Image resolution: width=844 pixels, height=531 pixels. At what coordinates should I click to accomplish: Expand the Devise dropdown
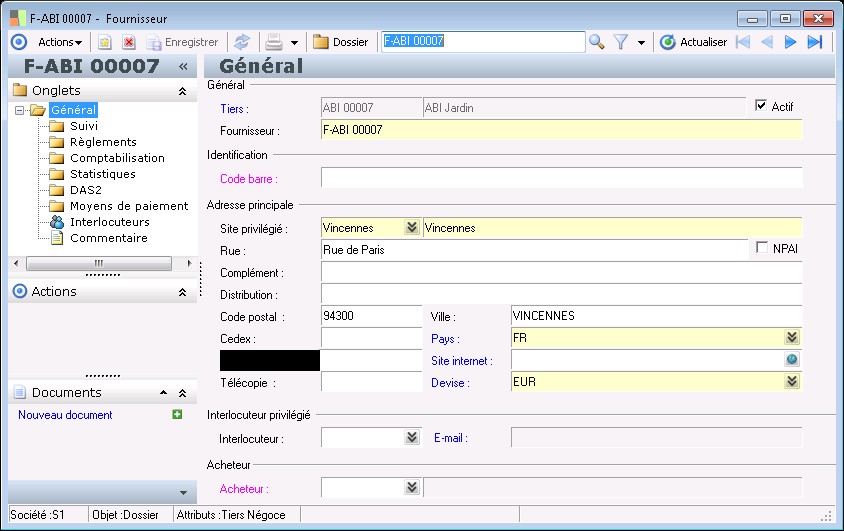(x=792, y=381)
